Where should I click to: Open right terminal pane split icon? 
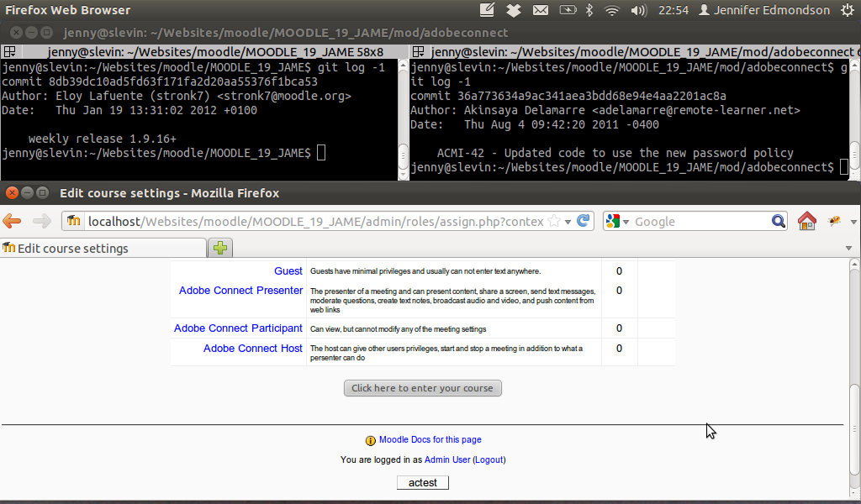point(419,51)
